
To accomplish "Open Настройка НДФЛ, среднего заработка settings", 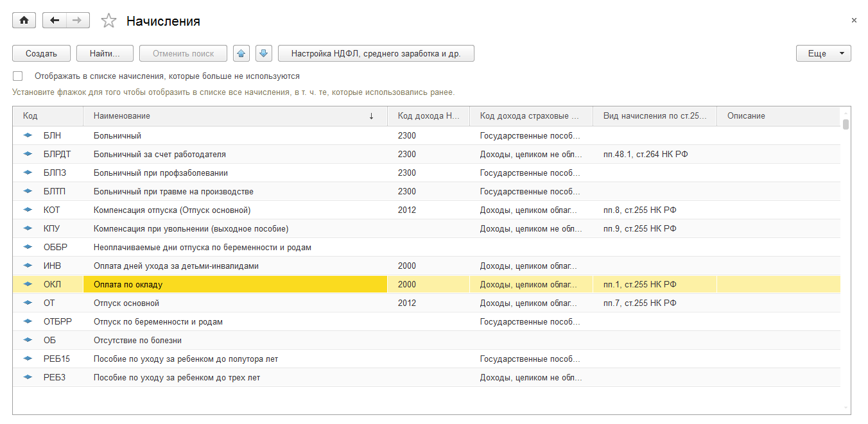I will click(376, 54).
